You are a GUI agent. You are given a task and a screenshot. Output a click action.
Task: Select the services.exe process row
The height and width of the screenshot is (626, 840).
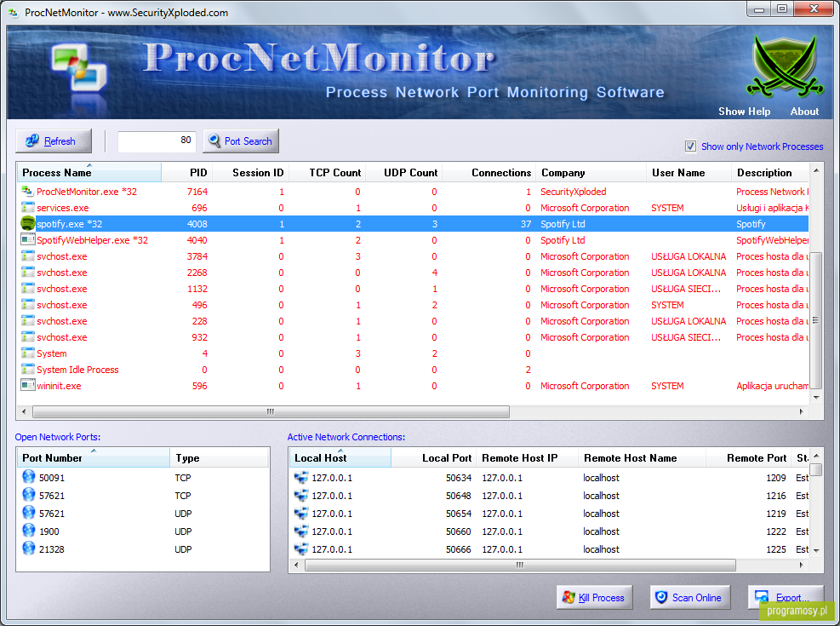pos(413,208)
